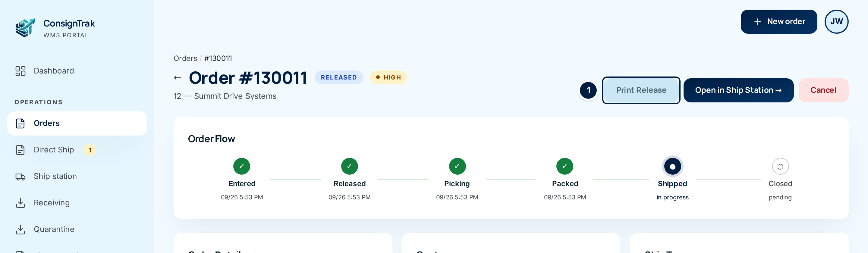Click the Orders document icon
Viewport: 868px width, 253px height.
[20, 123]
